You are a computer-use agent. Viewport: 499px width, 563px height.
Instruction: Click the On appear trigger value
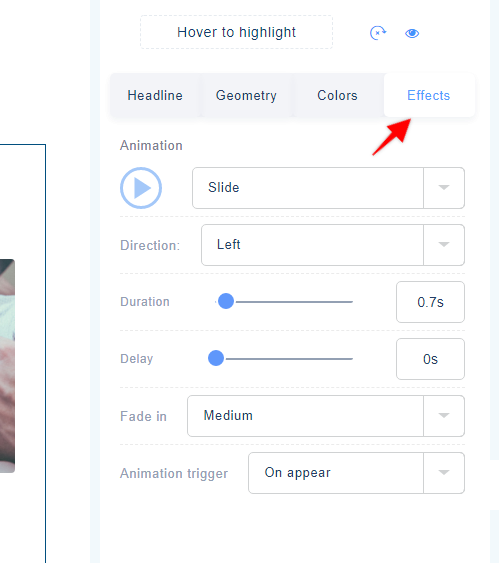[298, 473]
